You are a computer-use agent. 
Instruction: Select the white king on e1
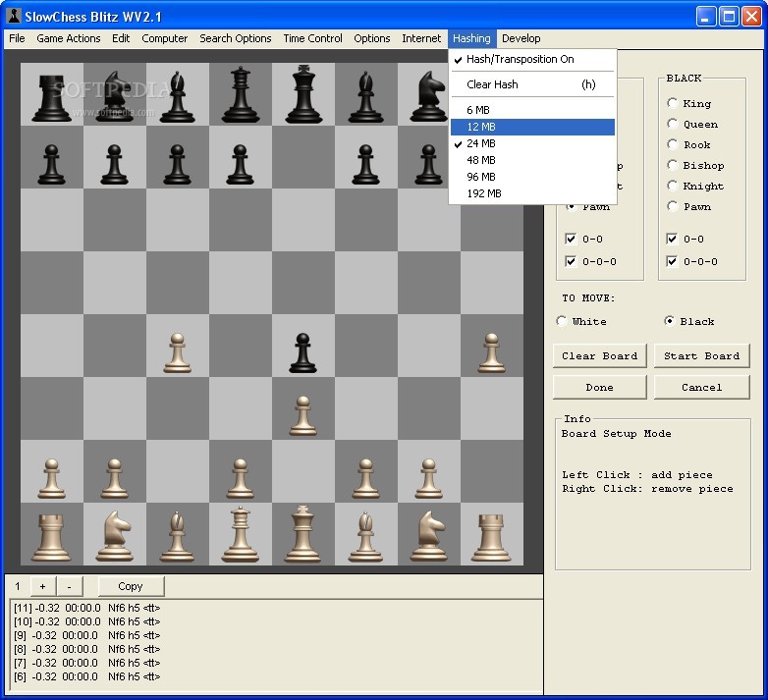[303, 533]
